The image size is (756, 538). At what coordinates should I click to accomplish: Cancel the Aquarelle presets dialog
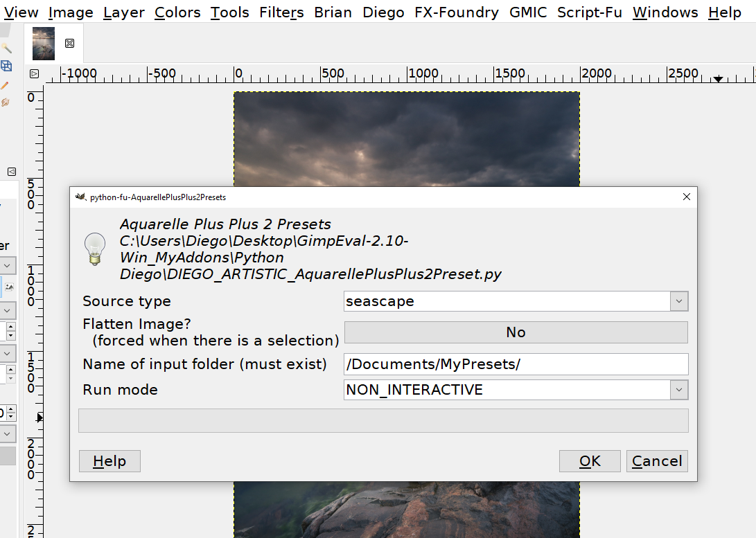click(x=657, y=461)
